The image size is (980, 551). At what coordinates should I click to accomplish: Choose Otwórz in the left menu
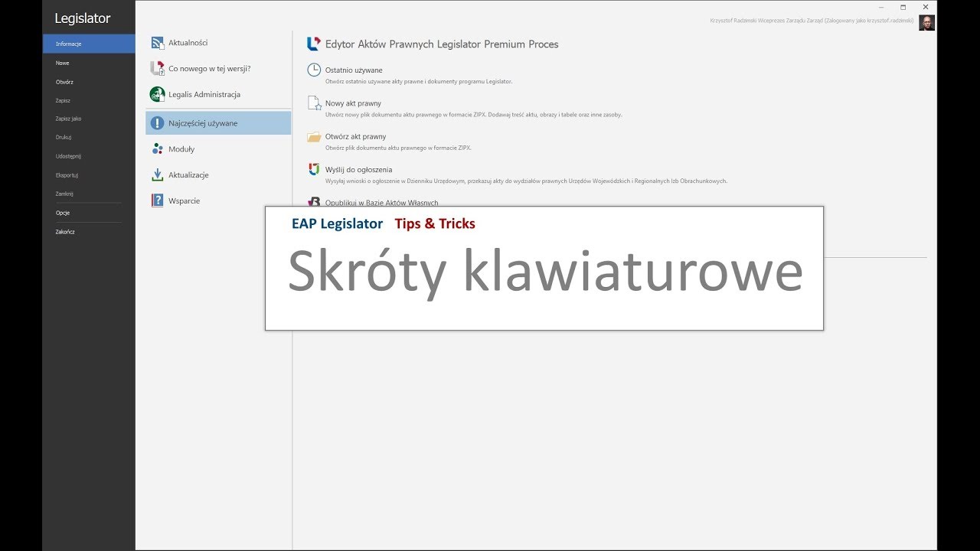89,82
